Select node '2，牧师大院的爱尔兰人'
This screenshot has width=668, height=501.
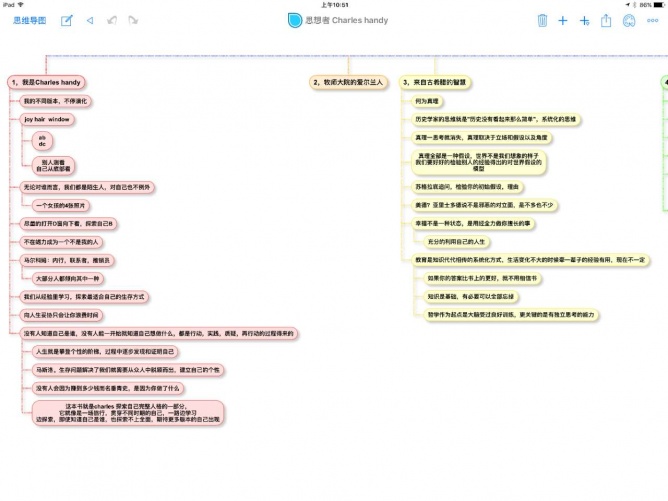[x=348, y=82]
